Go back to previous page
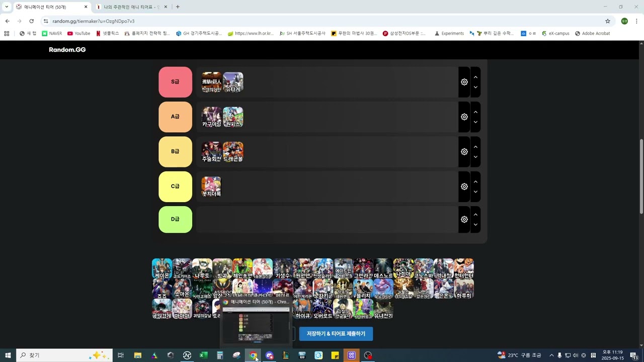The width and height of the screenshot is (644, 362). pyautogui.click(x=7, y=21)
